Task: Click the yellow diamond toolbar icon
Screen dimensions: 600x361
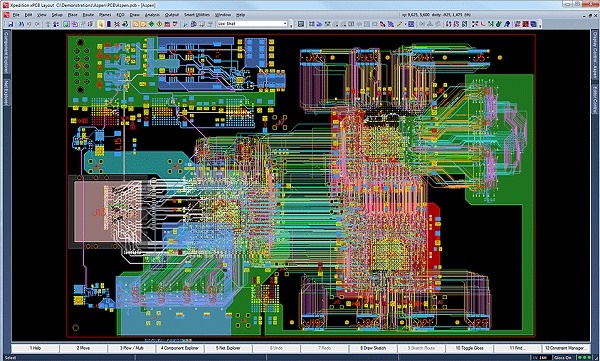Action: click(x=159, y=24)
